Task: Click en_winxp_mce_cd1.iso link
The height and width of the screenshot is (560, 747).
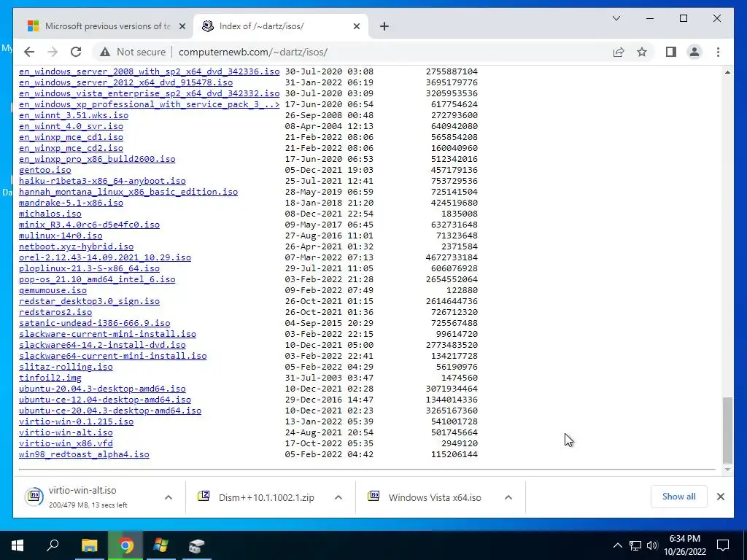Action: click(x=71, y=137)
